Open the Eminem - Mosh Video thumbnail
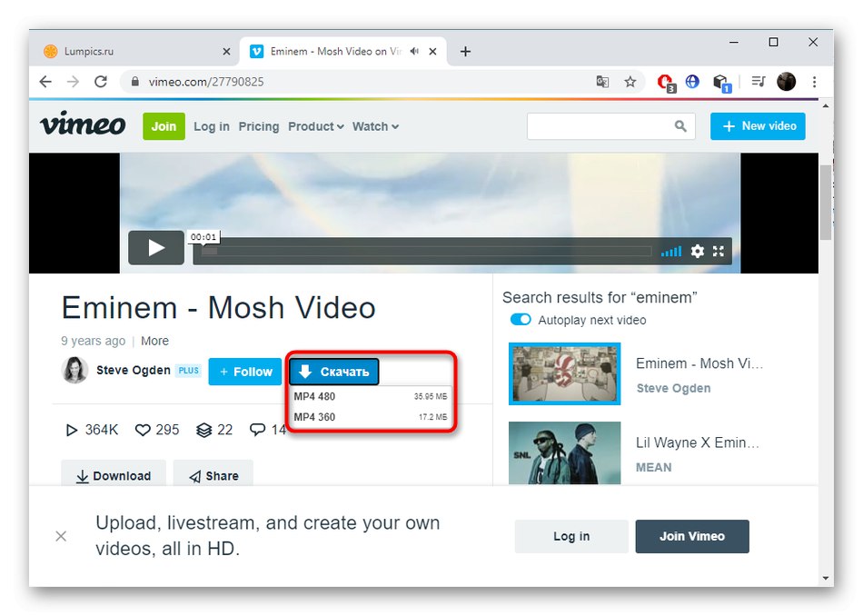Viewport: 863px width, 616px height. coord(565,373)
